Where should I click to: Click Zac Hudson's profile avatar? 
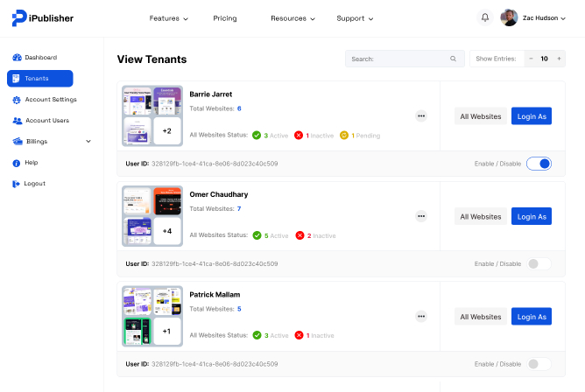click(509, 17)
